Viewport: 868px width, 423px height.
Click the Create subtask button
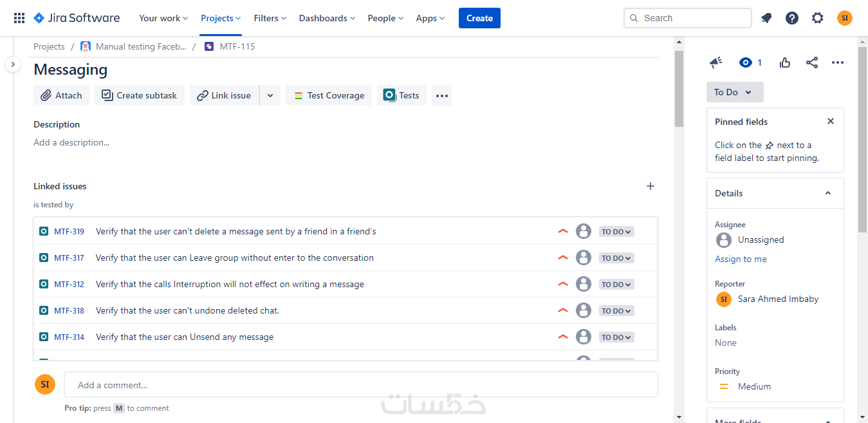click(140, 95)
